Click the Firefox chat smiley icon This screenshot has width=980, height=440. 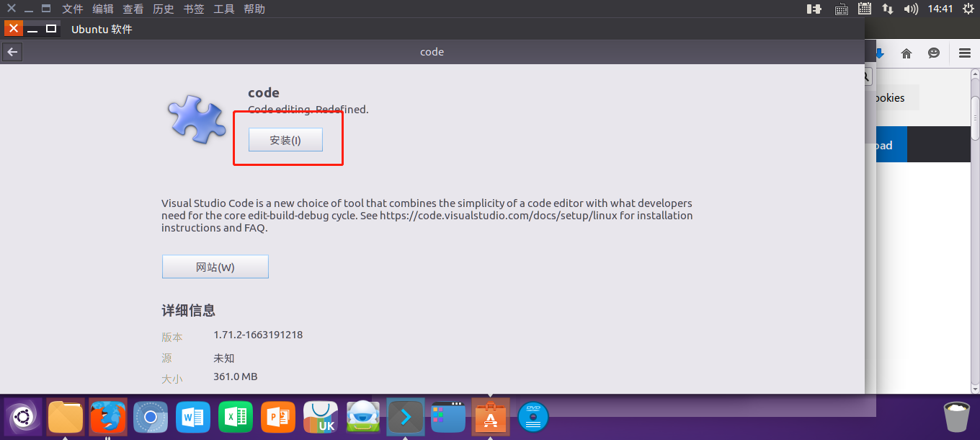(x=934, y=53)
